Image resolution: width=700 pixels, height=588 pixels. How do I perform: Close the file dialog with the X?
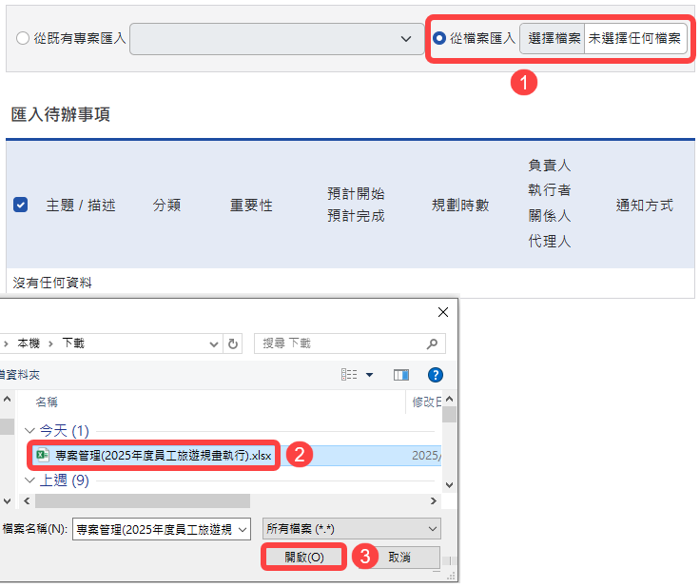pos(442,312)
